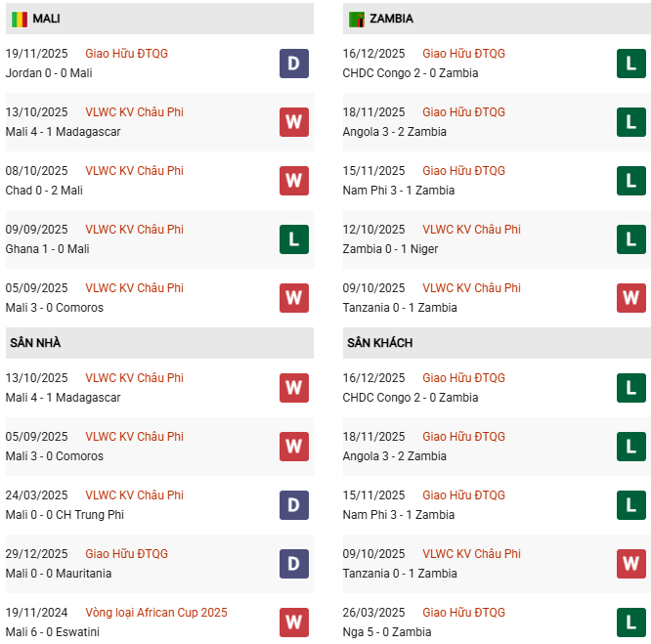Click the win badge for Mali 6 - 0 Eswatini
This screenshot has height=644, width=651.
click(293, 623)
